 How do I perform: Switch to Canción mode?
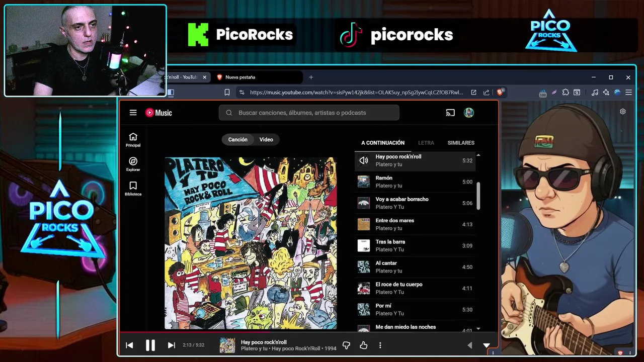pyautogui.click(x=237, y=140)
